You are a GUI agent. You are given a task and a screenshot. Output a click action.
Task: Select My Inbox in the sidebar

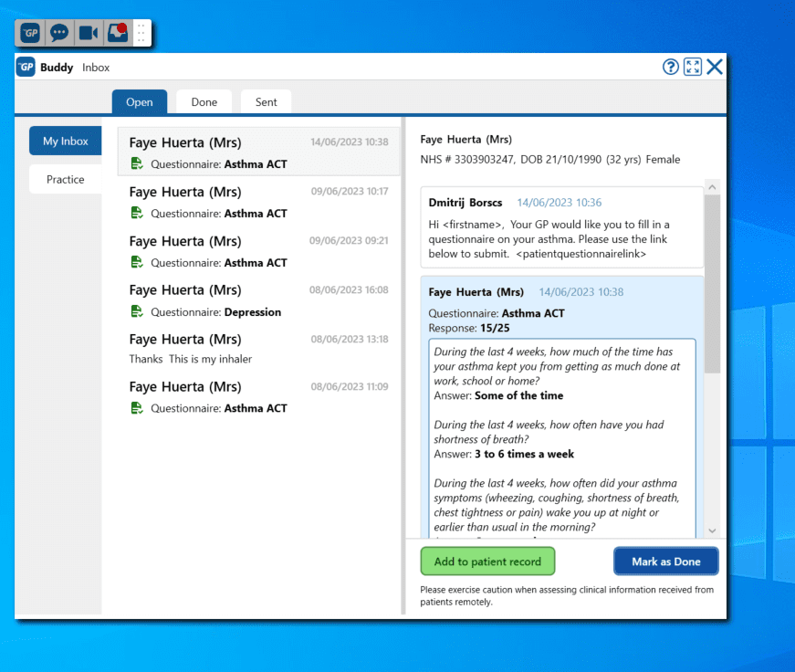[65, 141]
